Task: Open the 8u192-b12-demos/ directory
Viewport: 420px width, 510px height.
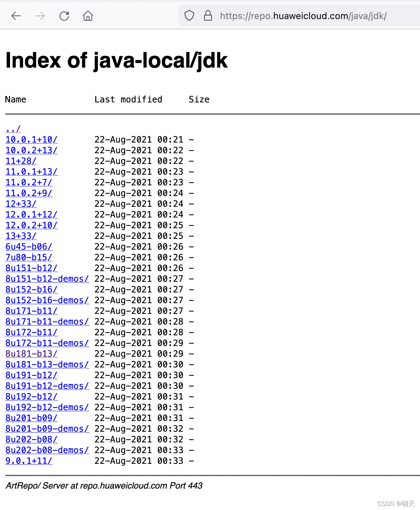Action: [47, 407]
